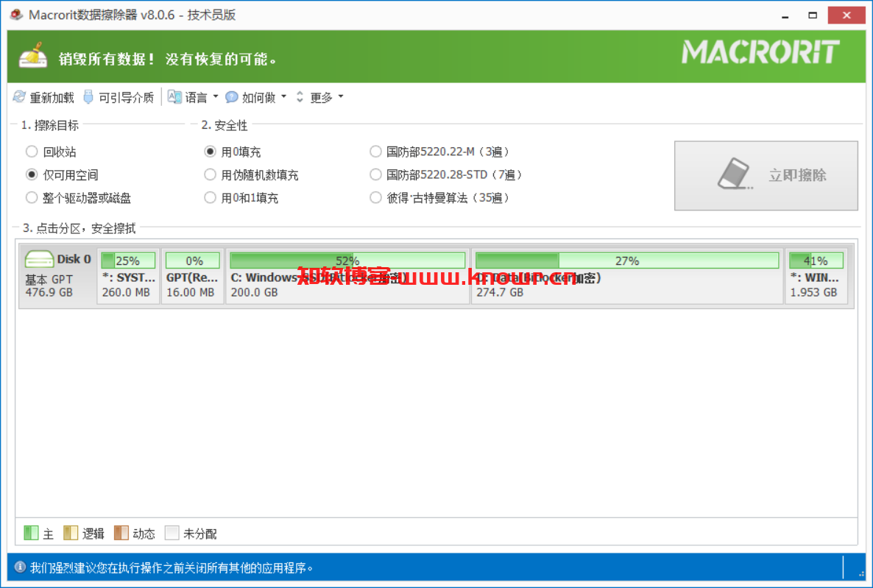Click the white 未分配 legend swatch
Image resolution: width=873 pixels, height=588 pixels.
pos(172,533)
